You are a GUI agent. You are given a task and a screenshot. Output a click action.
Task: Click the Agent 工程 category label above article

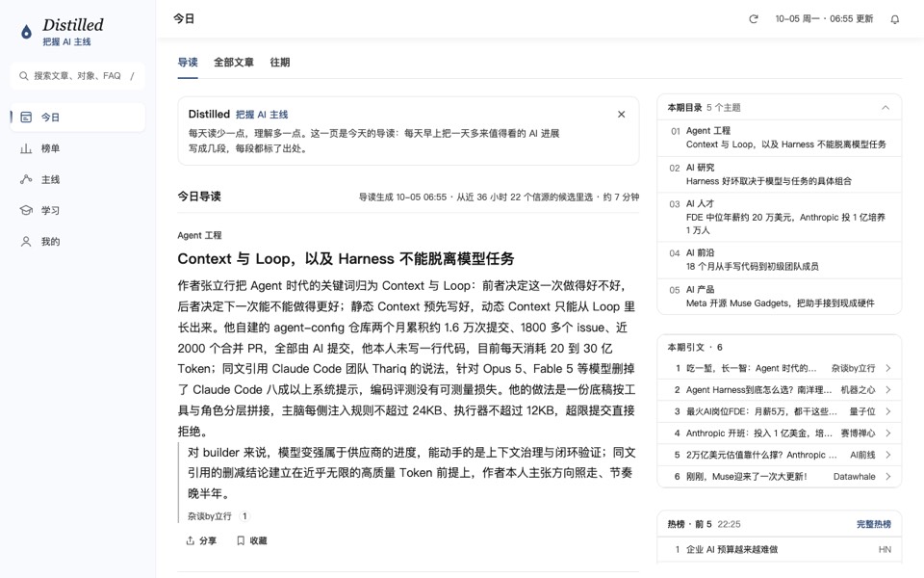point(199,235)
